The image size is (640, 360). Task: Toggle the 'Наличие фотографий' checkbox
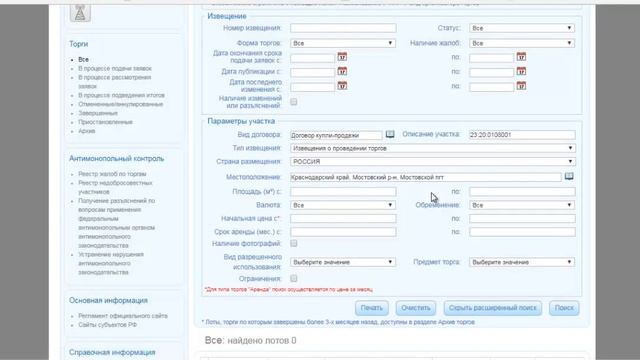pos(293,243)
